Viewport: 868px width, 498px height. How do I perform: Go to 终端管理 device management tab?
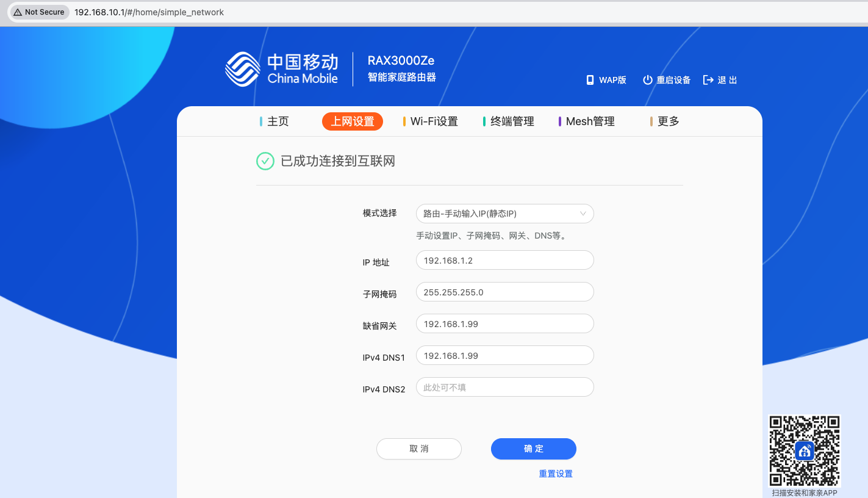(x=512, y=121)
